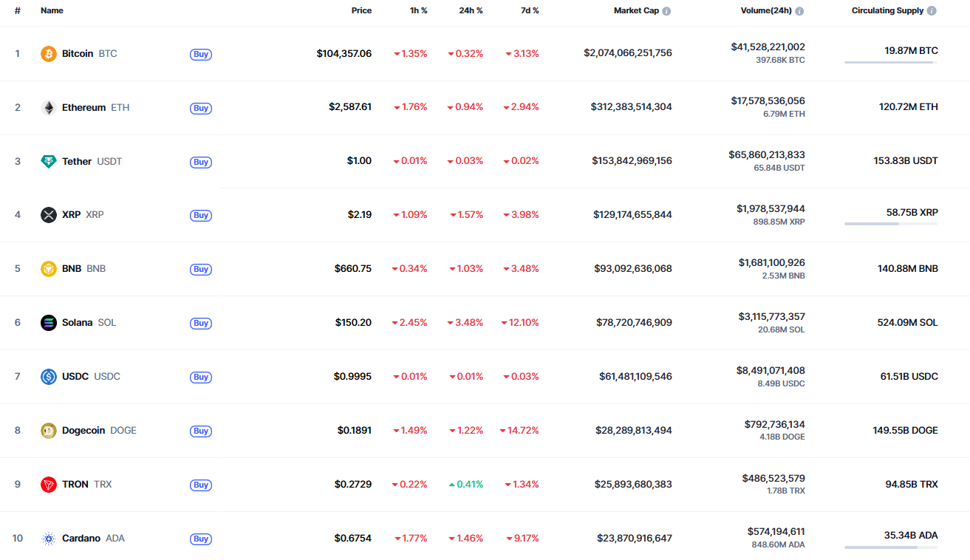Click the Solana logo icon
The height and width of the screenshot is (560, 970).
click(x=49, y=323)
